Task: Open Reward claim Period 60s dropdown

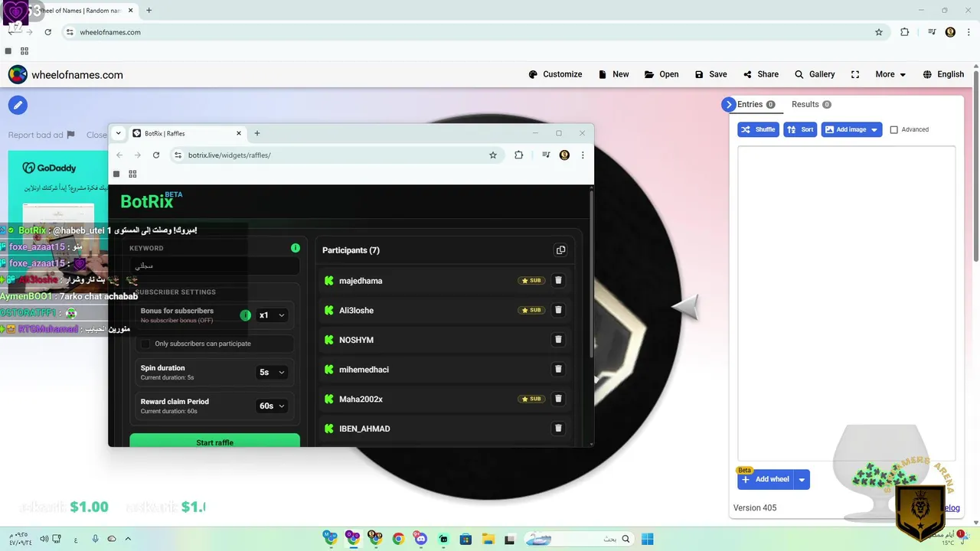Action: point(272,406)
